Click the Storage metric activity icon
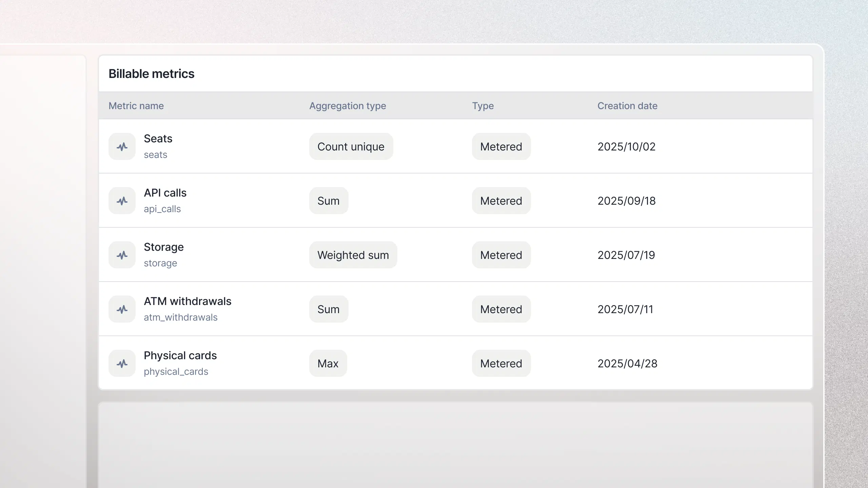 click(122, 255)
